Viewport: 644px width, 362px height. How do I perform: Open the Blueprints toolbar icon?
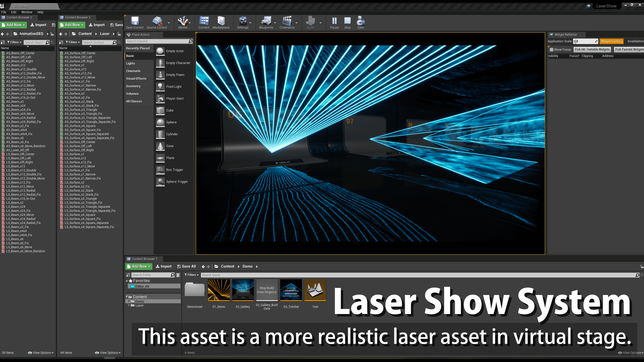tap(266, 23)
